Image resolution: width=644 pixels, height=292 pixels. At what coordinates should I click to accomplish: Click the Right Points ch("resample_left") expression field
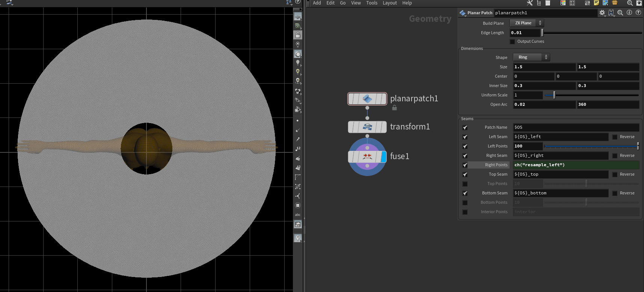pos(576,165)
